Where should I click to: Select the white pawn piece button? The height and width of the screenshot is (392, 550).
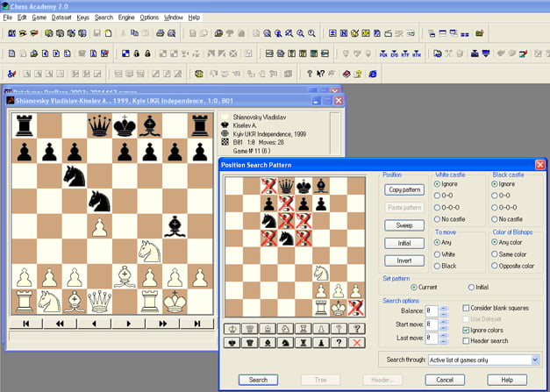321,329
